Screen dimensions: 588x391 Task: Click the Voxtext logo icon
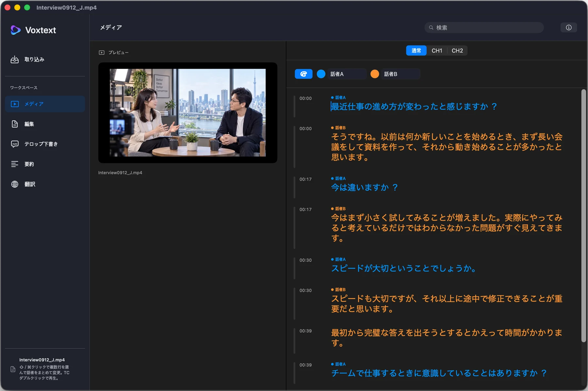click(15, 30)
